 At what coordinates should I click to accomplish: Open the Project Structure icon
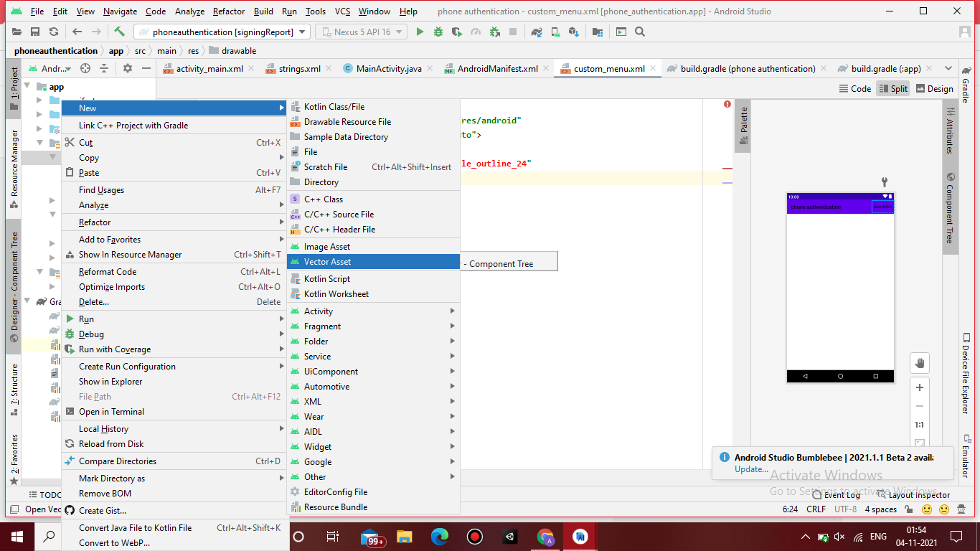pos(598,32)
